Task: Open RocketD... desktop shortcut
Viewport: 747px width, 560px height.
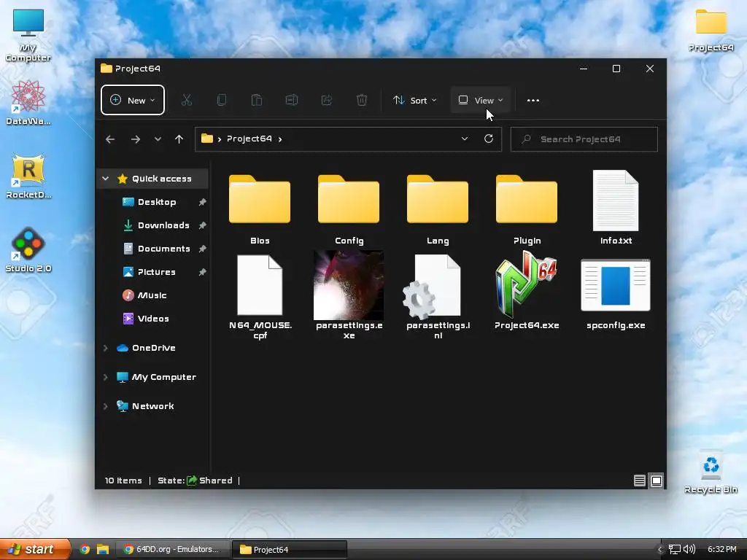Action: point(28,176)
